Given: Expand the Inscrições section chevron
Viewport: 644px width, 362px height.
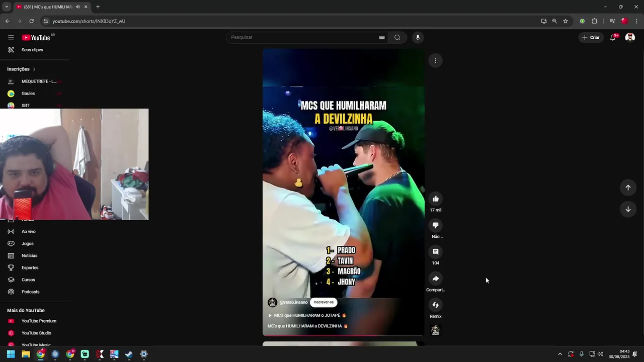Looking at the screenshot, I should 34,69.
